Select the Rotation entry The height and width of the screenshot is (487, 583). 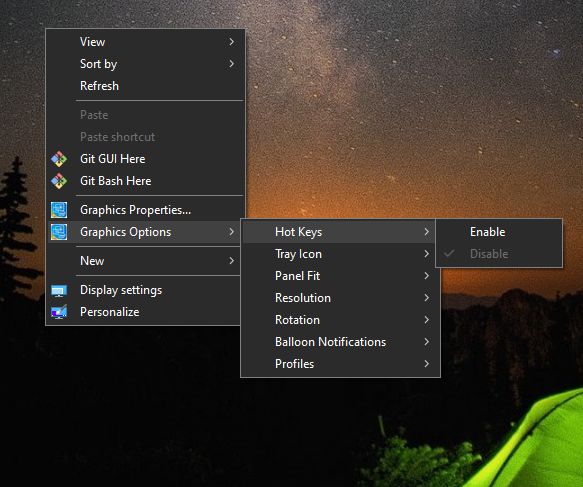click(x=340, y=320)
